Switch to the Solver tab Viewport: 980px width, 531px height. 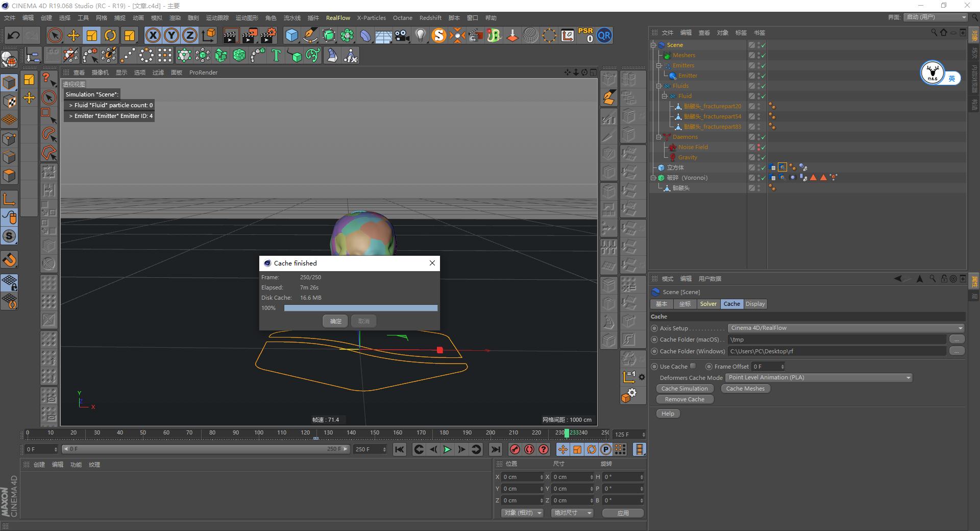708,304
